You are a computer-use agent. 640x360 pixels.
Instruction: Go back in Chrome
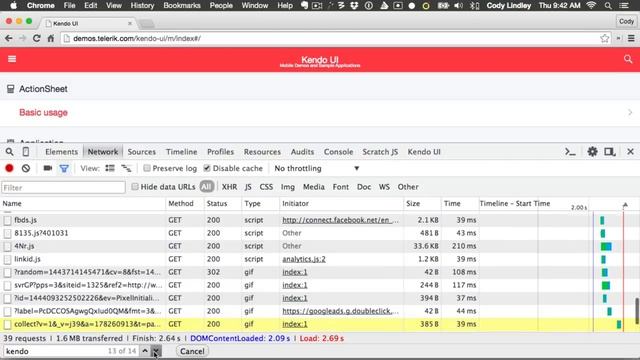click(9, 38)
